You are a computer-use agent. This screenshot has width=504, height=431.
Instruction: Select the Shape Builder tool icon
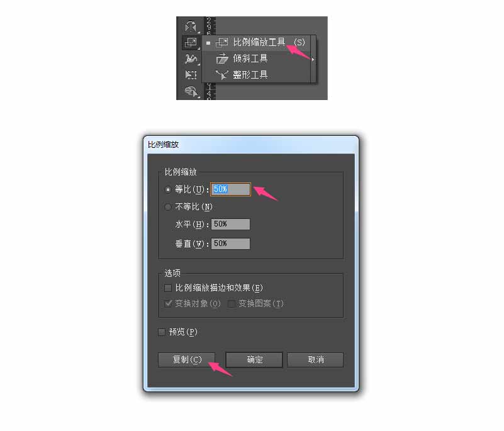(191, 91)
